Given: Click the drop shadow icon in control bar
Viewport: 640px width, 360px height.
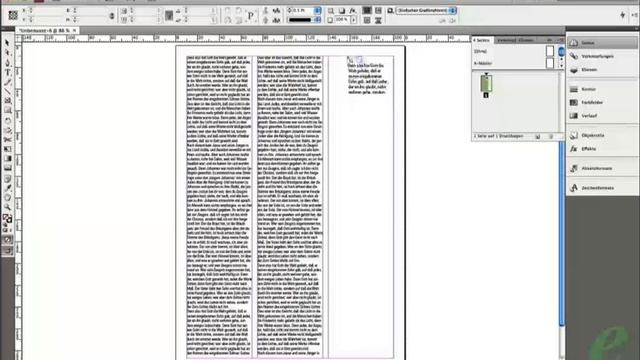Looking at the screenshot, I should (x=342, y=11).
